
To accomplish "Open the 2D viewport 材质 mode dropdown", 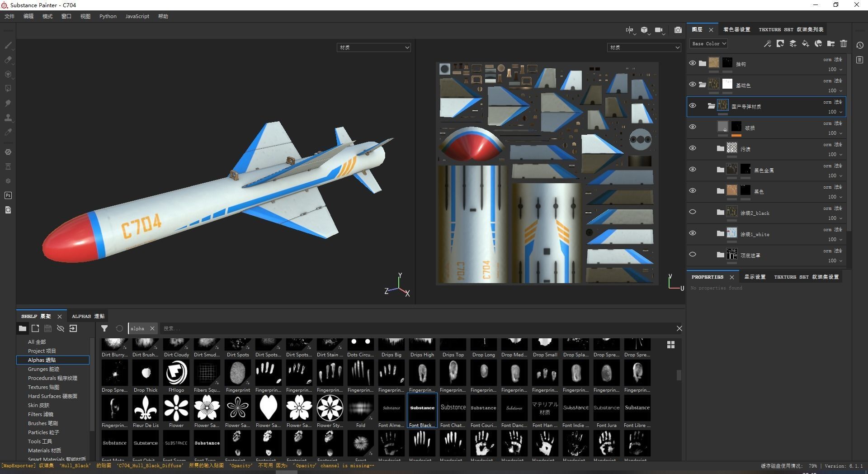I will click(x=644, y=47).
